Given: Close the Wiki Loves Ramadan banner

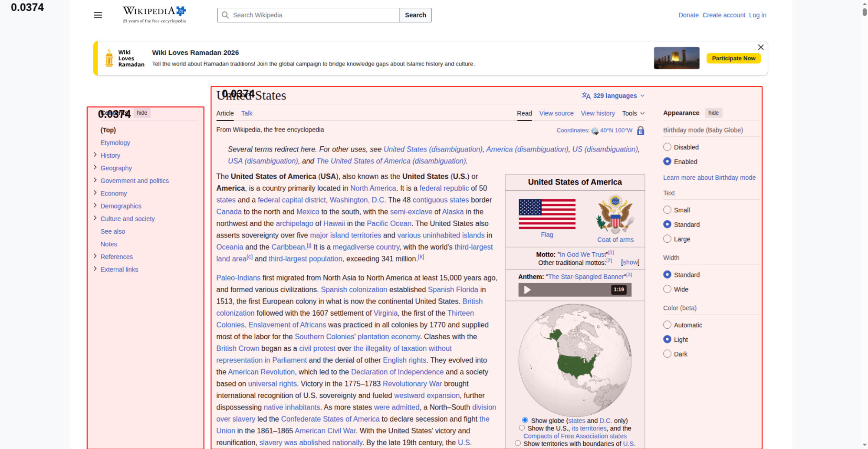Looking at the screenshot, I should (760, 47).
